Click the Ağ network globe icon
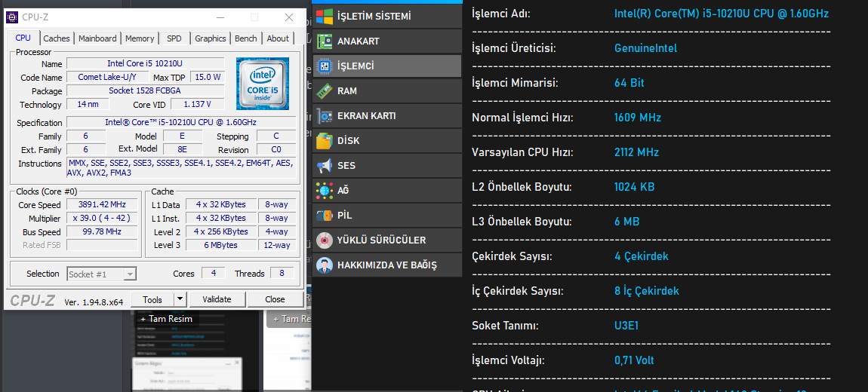Screen dimensions: 868x392 (x=324, y=190)
